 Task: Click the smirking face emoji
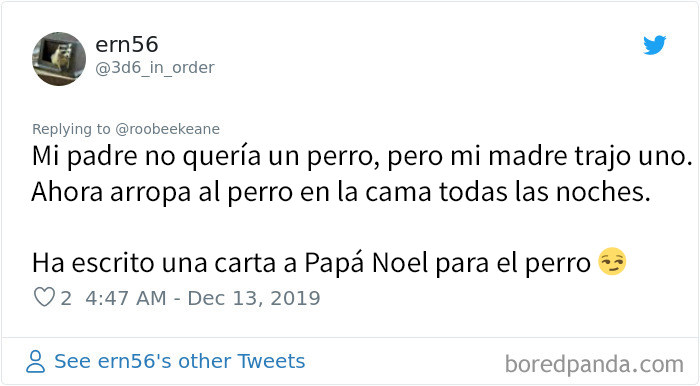(612, 261)
